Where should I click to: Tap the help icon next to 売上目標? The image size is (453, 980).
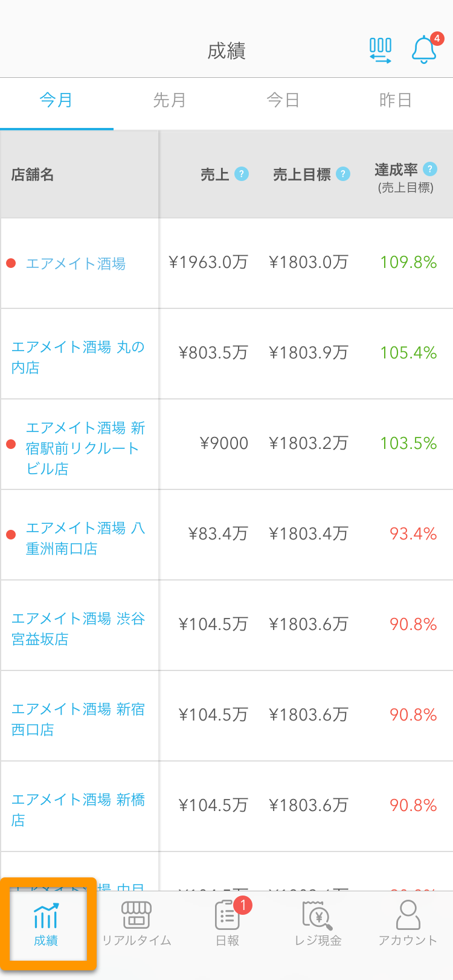[x=343, y=174]
